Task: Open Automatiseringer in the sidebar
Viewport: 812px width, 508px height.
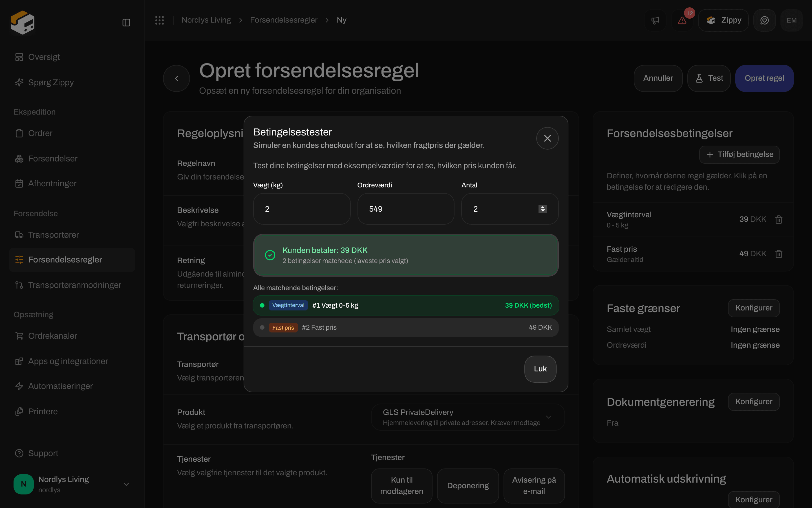Action: (x=72, y=386)
